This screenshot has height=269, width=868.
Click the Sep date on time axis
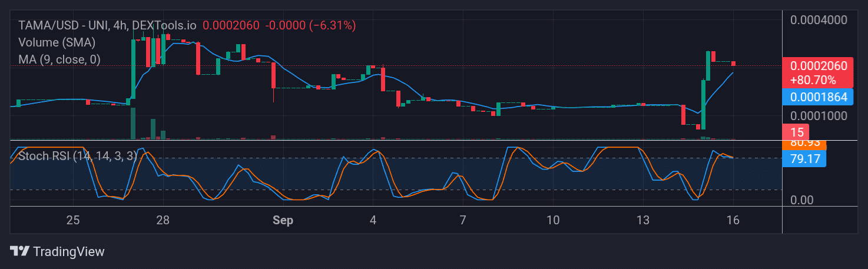coord(283,220)
